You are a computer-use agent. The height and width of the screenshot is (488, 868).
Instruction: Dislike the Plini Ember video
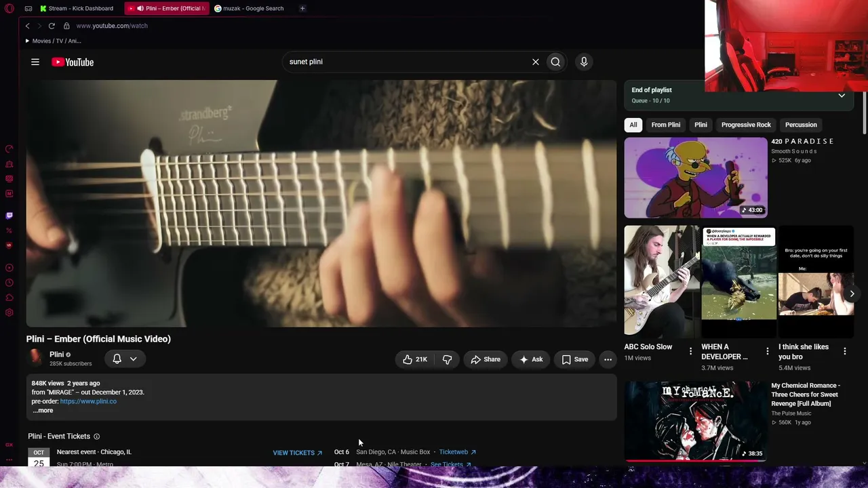[447, 359]
